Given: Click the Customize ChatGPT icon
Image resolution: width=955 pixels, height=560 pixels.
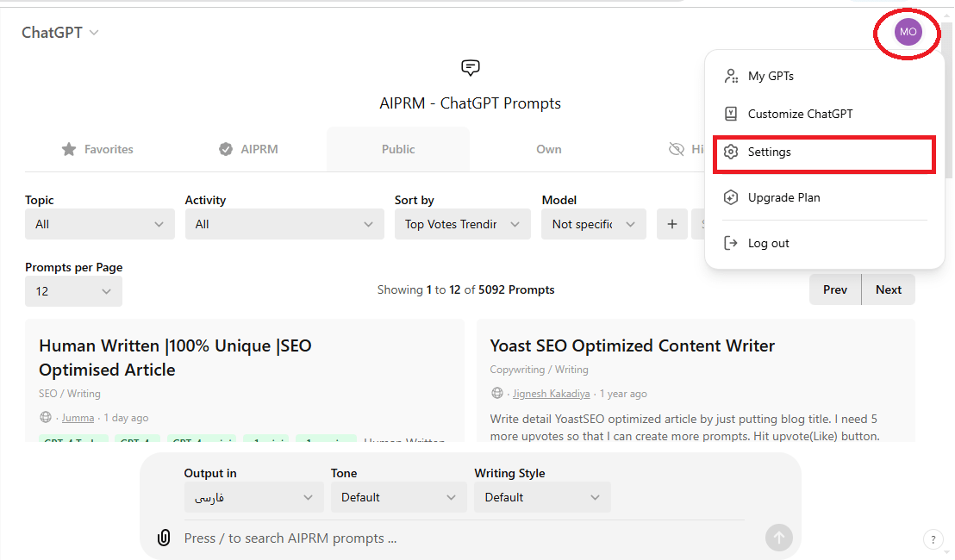Looking at the screenshot, I should [731, 114].
